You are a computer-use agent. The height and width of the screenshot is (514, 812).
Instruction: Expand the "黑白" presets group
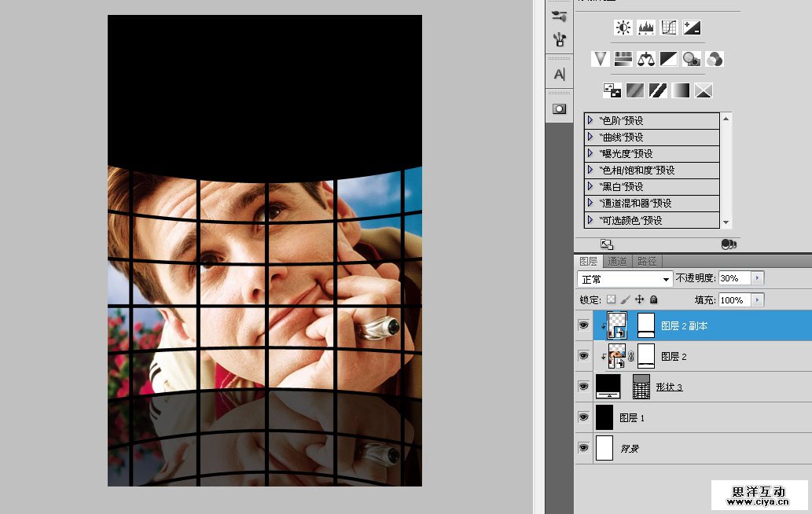coord(590,186)
